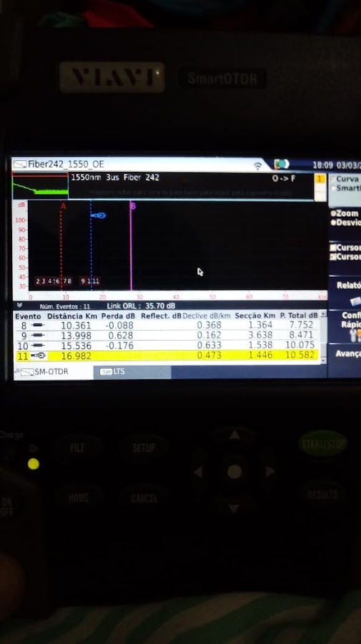Click the Fiber242_1550_OE file name
This screenshot has width=361, height=644.
tap(66, 165)
